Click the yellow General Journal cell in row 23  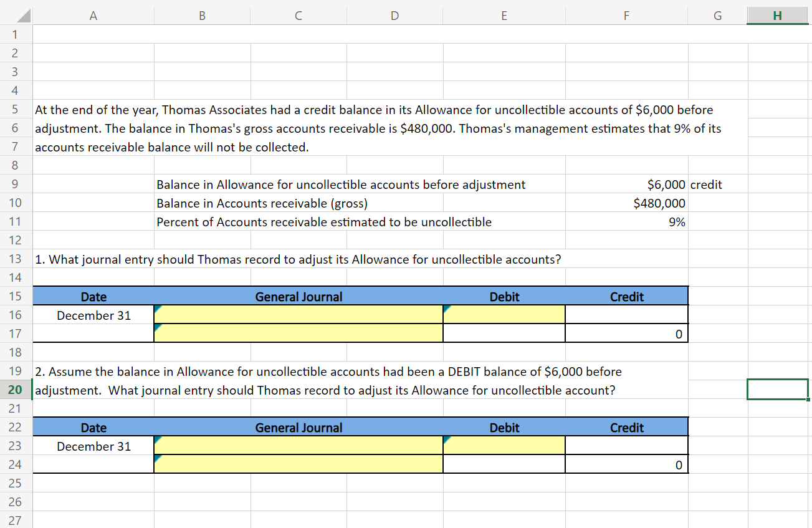coord(299,446)
